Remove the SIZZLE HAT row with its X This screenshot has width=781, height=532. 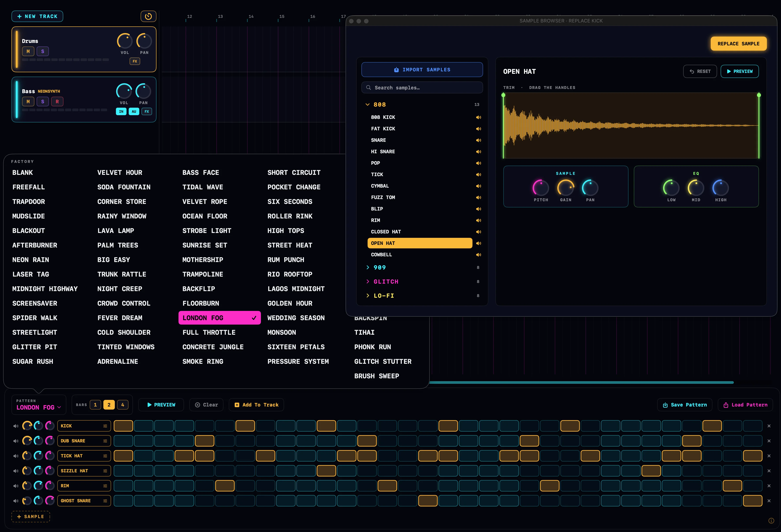point(769,471)
